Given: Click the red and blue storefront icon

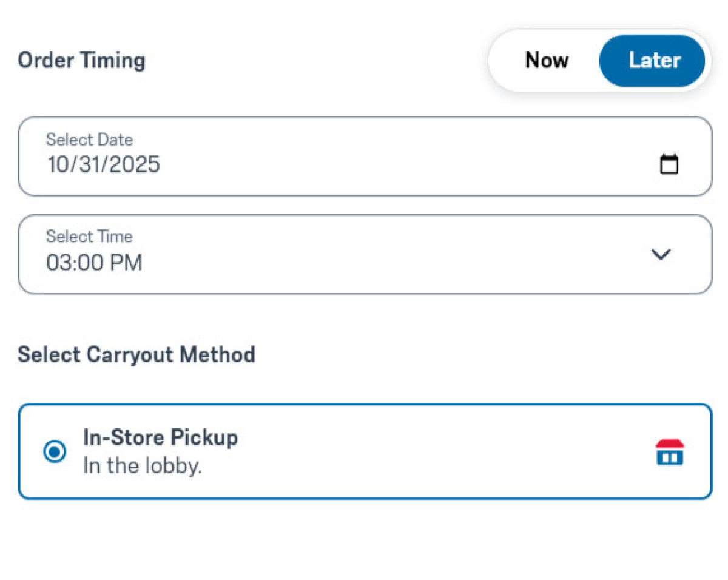Looking at the screenshot, I should [x=669, y=453].
